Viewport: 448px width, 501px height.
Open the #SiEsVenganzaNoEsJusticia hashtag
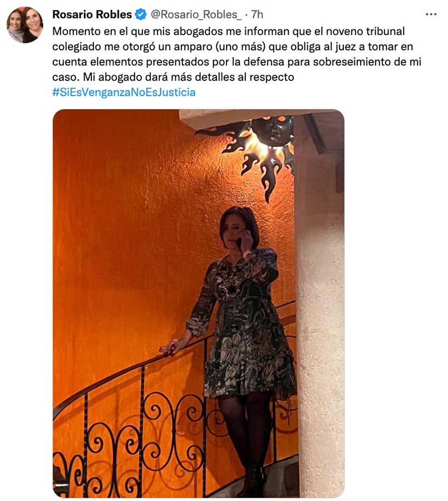click(x=124, y=92)
